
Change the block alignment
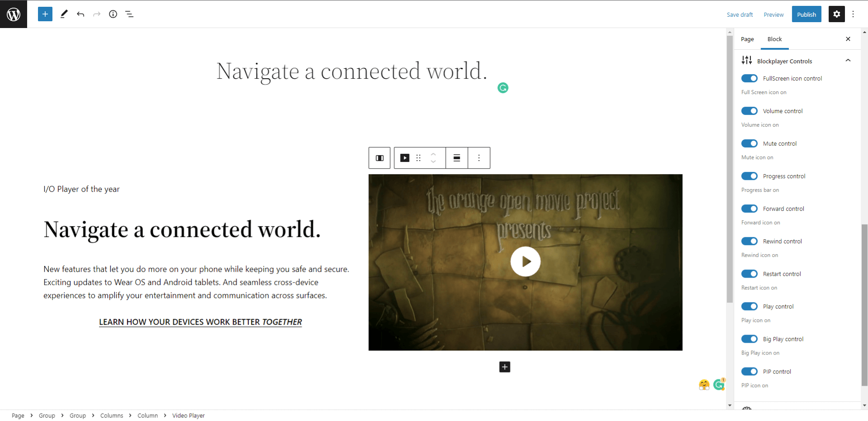457,158
